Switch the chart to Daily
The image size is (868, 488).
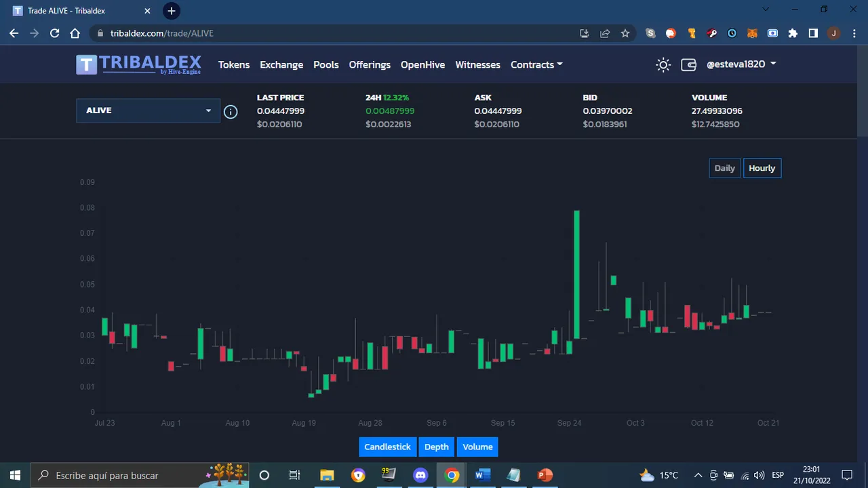tap(724, 168)
